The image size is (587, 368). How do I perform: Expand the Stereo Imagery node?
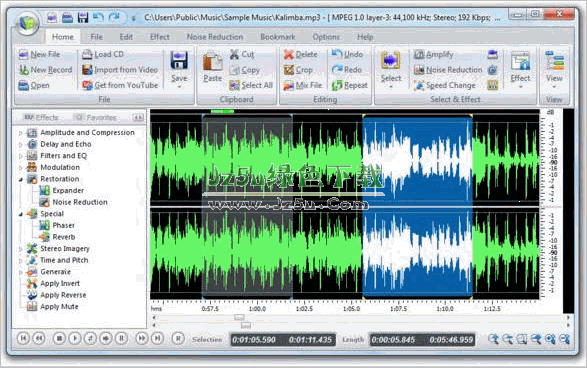pyautogui.click(x=21, y=249)
